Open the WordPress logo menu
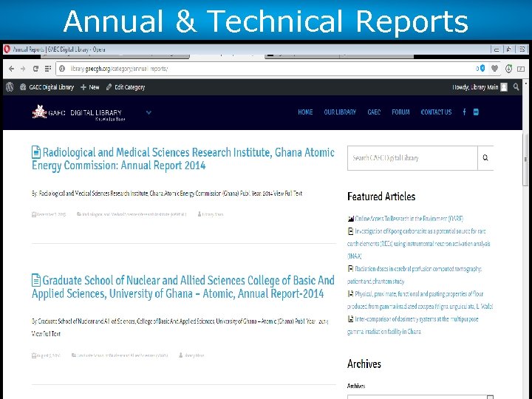This screenshot has height=399, width=532. 10,87
